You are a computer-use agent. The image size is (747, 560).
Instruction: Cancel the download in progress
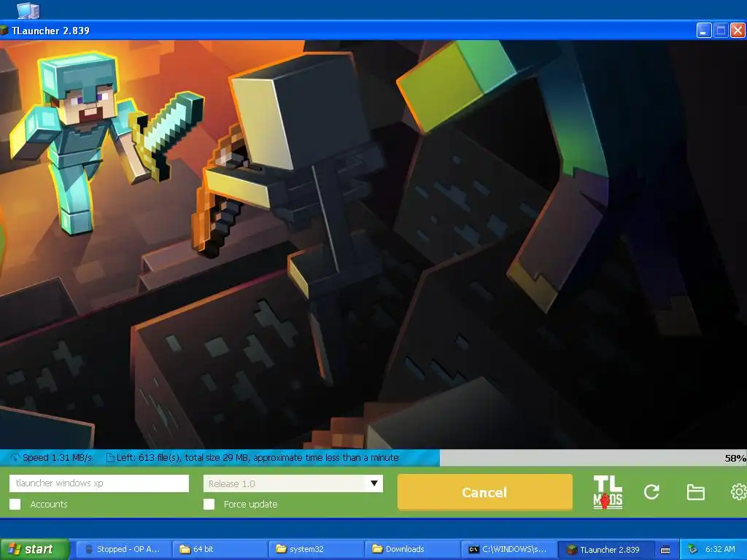click(484, 492)
